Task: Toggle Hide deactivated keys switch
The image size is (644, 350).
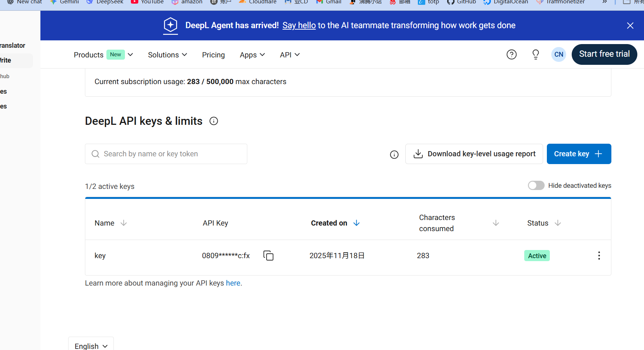Action: [536, 186]
